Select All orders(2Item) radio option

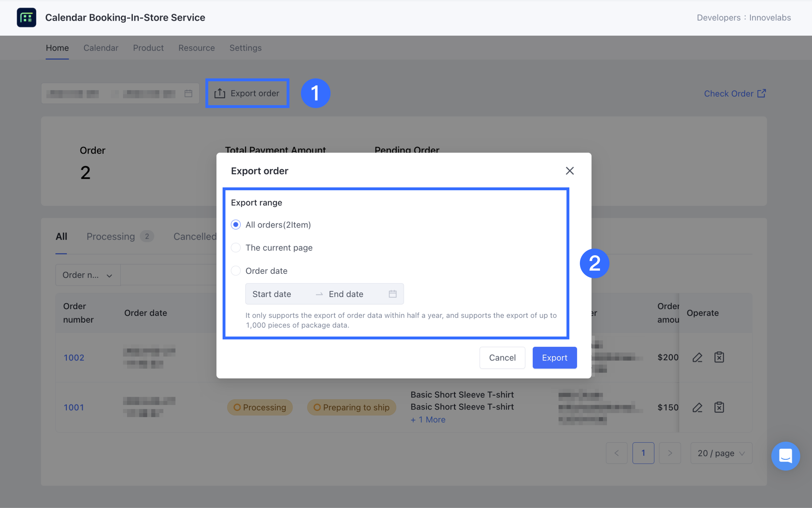(236, 224)
